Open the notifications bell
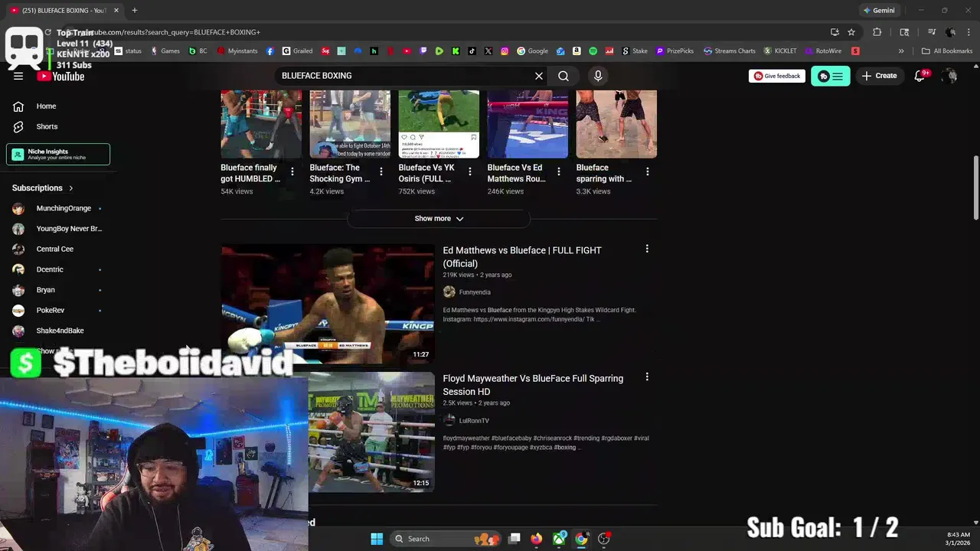980x551 pixels. 920,76
